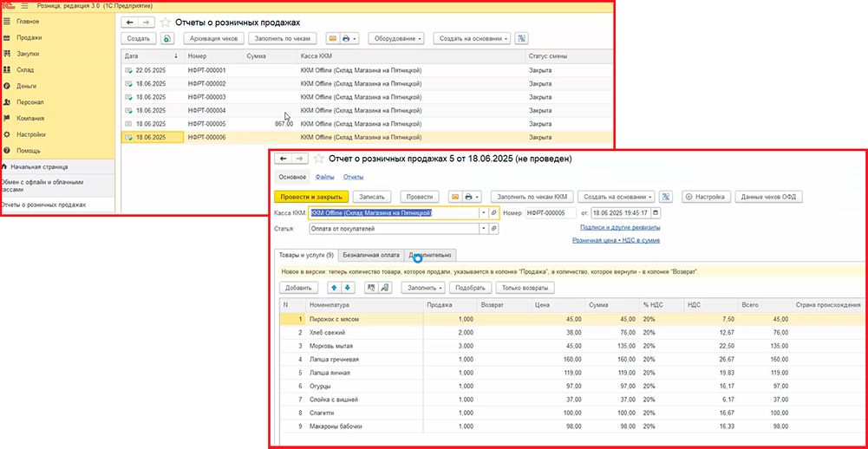The width and height of the screenshot is (868, 449).
Task: Open the main hamburger menu in the title bar
Action: (x=24, y=6)
